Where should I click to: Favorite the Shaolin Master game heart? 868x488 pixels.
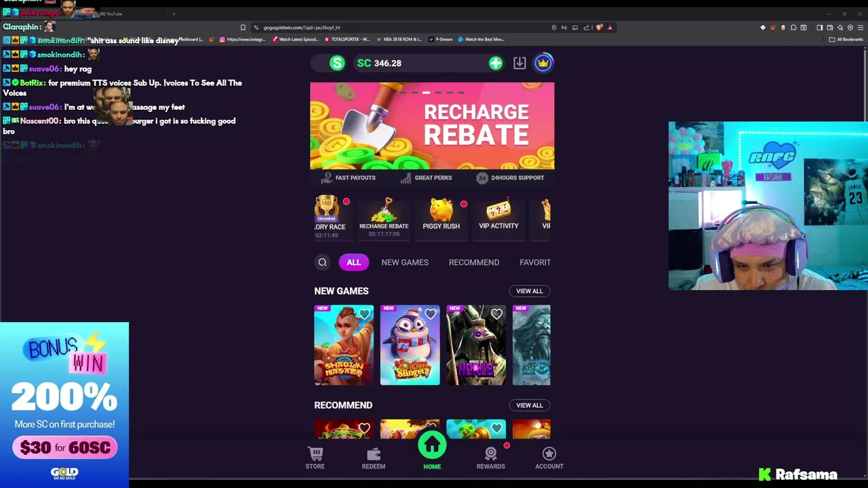(365, 314)
